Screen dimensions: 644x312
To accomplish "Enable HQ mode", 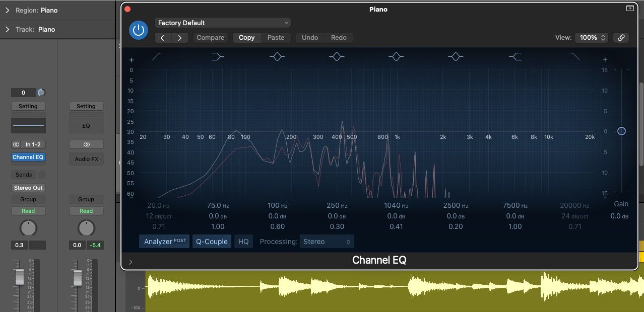I will (243, 241).
